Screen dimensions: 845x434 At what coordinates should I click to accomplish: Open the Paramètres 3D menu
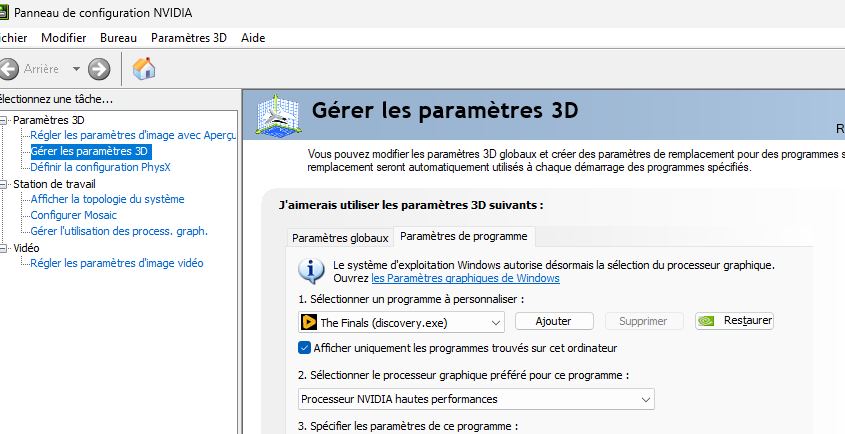pos(189,38)
